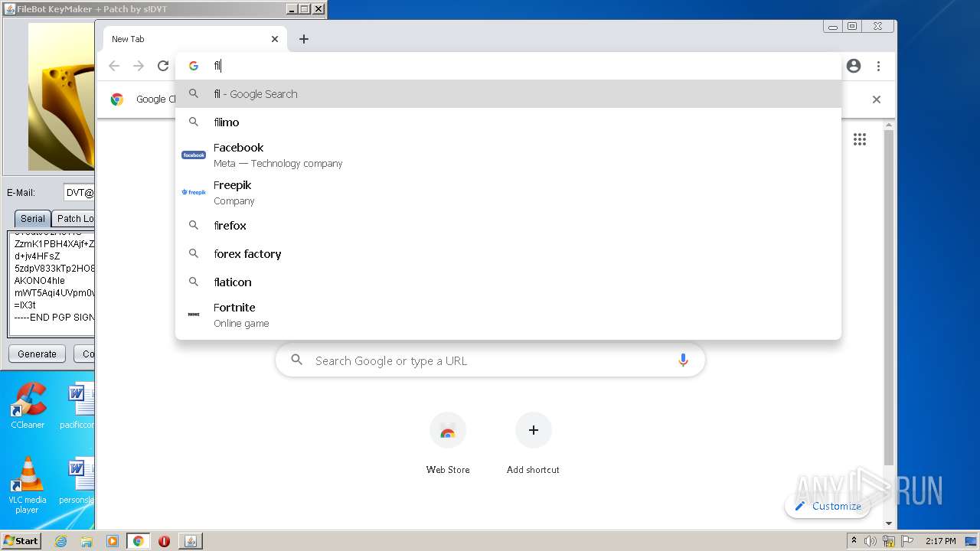Image resolution: width=980 pixels, height=551 pixels.
Task: Choose the Facebook suggestion
Action: pyautogui.click(x=508, y=155)
